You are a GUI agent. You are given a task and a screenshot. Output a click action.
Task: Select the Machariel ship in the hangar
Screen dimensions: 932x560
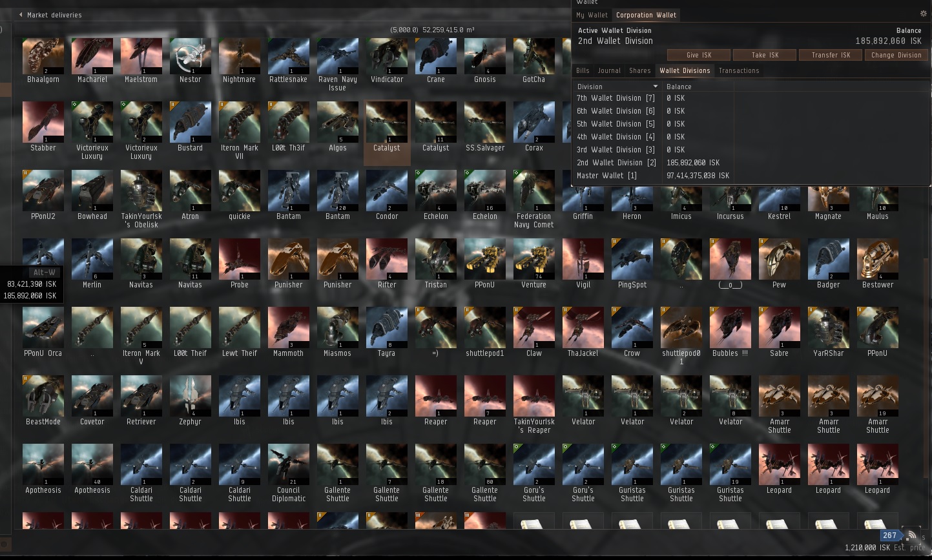[x=92, y=56]
